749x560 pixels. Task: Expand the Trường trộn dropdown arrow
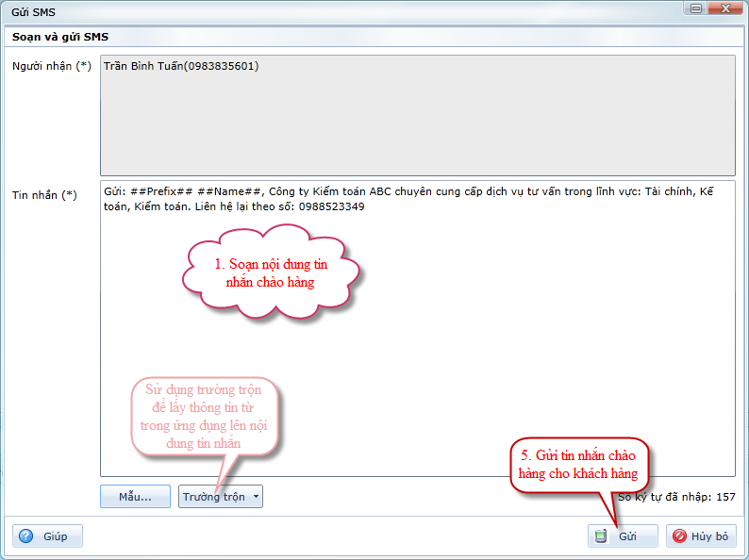[x=256, y=497]
